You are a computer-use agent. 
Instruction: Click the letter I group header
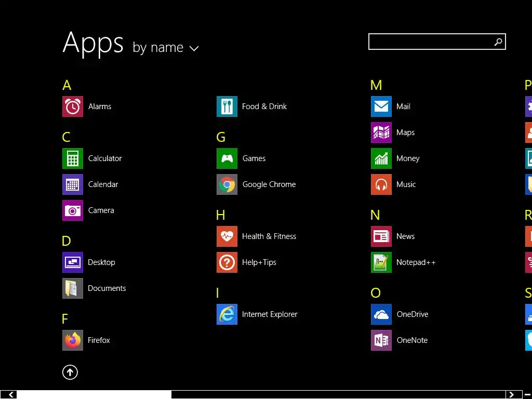218,293
